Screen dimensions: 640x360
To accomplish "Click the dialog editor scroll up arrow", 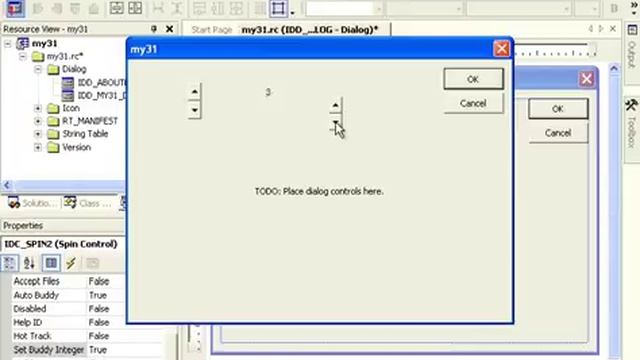I will click(x=614, y=69).
